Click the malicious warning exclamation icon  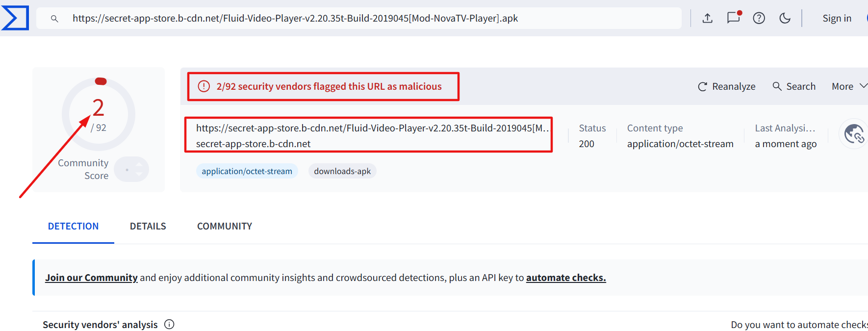pos(204,86)
